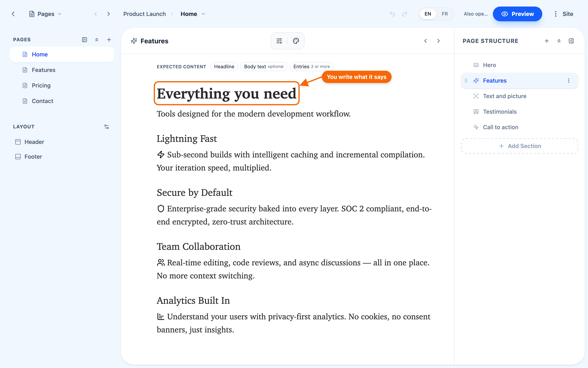Click the back arrow at top left
Image resolution: width=588 pixels, height=368 pixels.
point(13,14)
